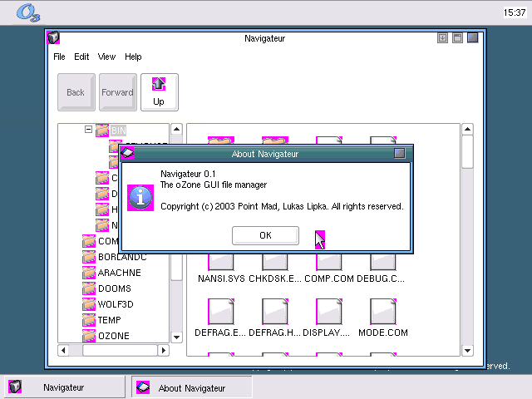
Task: Open the Edit menu
Action: 81,57
